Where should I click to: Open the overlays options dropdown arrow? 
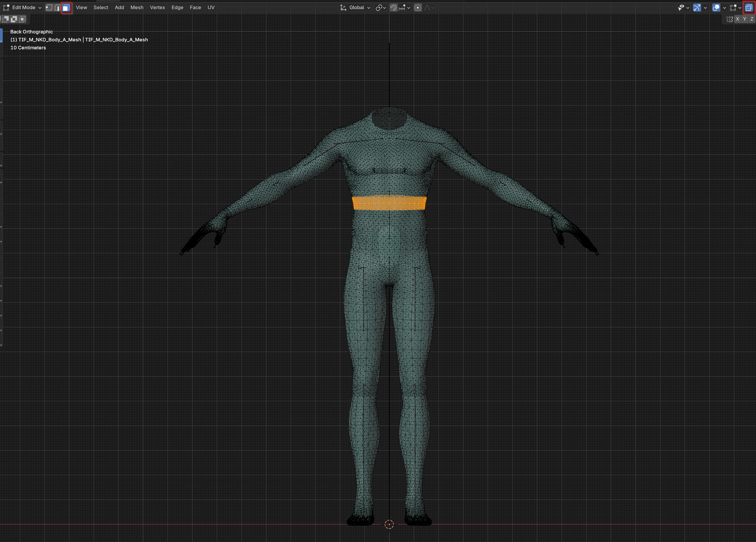(724, 7)
